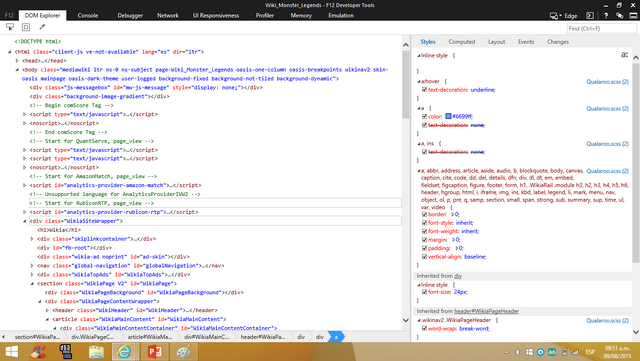Uncheck the font-style: inherit property
This screenshot has width=640, height=361.
click(x=424, y=223)
